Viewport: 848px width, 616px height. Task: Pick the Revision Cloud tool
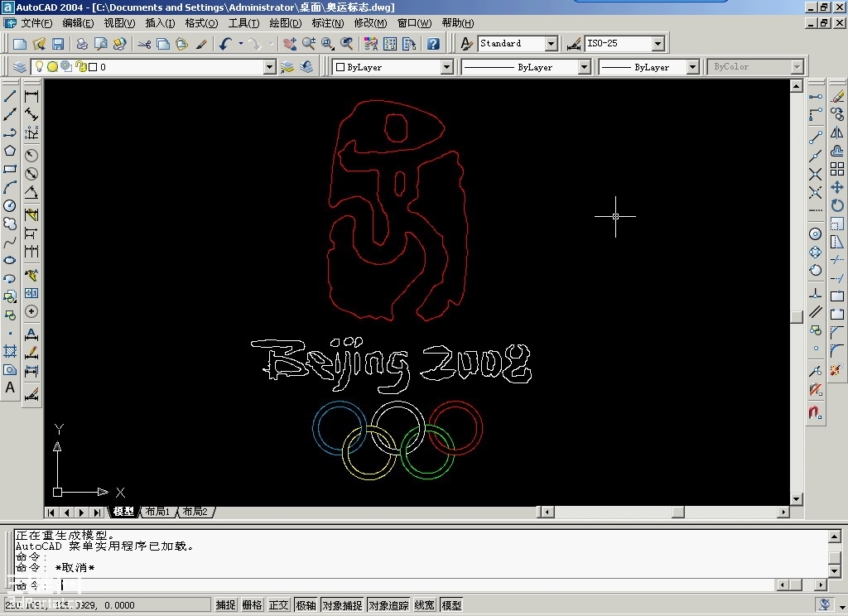[x=10, y=224]
